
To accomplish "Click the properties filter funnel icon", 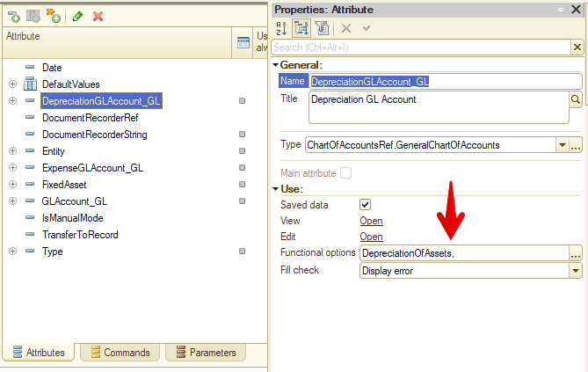I will [322, 28].
